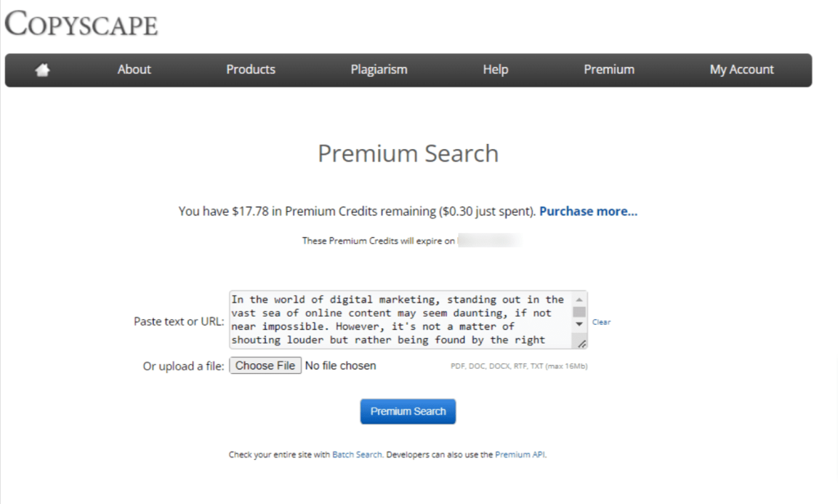838x504 pixels.
Task: Go to the home page icon
Action: coord(43,70)
